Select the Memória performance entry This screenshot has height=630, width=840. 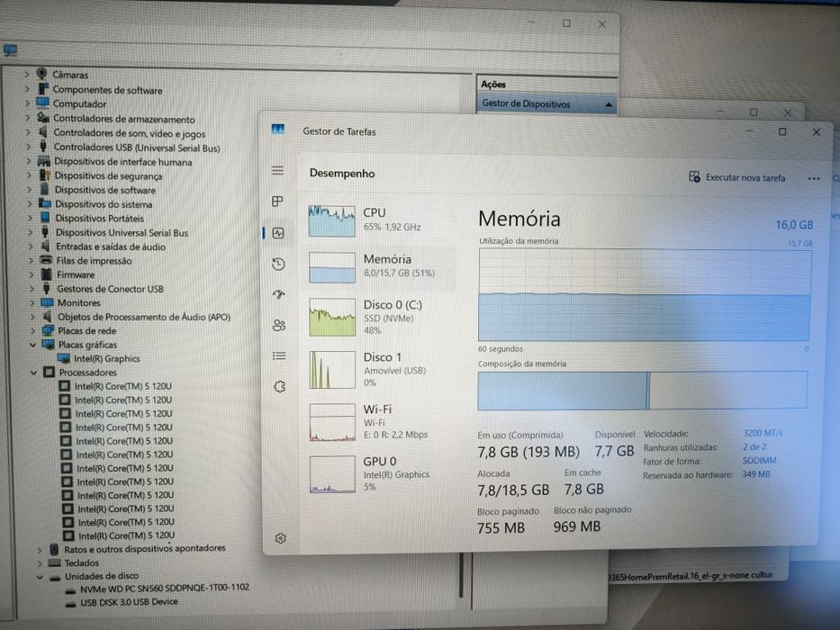[382, 266]
